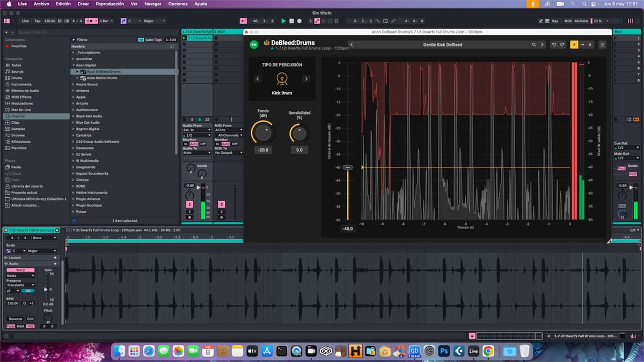Viewport: 644px width, 362px height.
Task: Open the DeBleed hamburger menu
Action: (x=603, y=45)
